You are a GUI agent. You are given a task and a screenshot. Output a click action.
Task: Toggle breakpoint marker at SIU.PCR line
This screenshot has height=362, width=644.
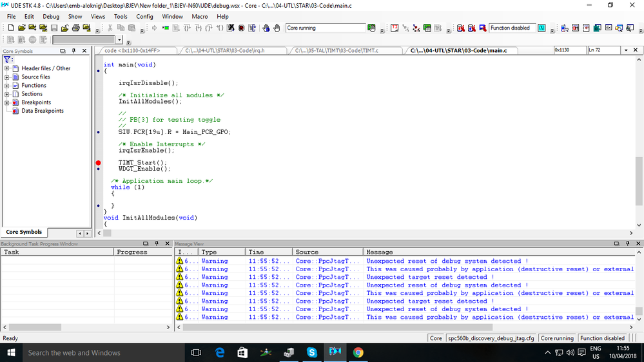pyautogui.click(x=98, y=132)
